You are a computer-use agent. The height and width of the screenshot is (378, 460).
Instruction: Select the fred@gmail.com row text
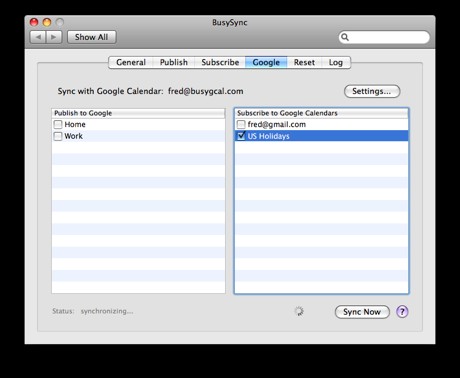click(x=277, y=124)
